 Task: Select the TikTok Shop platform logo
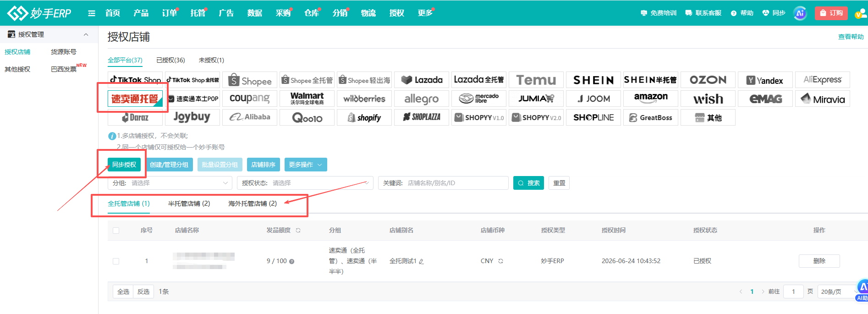135,80
